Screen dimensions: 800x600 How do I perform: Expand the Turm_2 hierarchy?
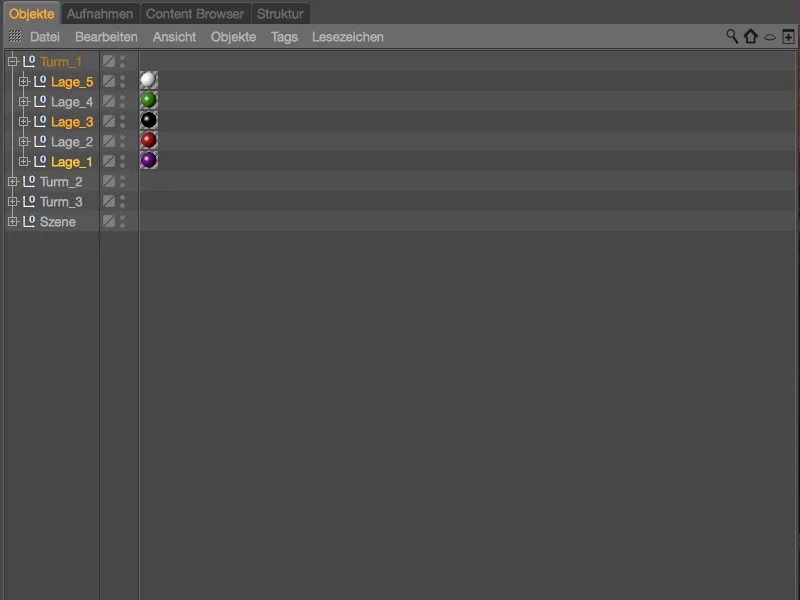coord(13,181)
